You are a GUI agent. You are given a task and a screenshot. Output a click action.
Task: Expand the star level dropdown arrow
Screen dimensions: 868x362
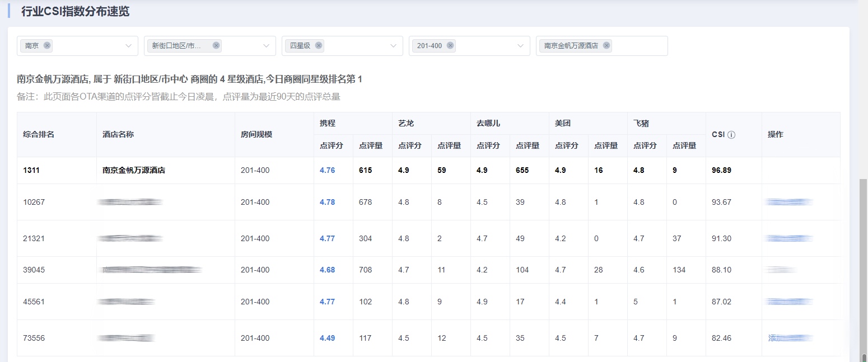(x=394, y=46)
